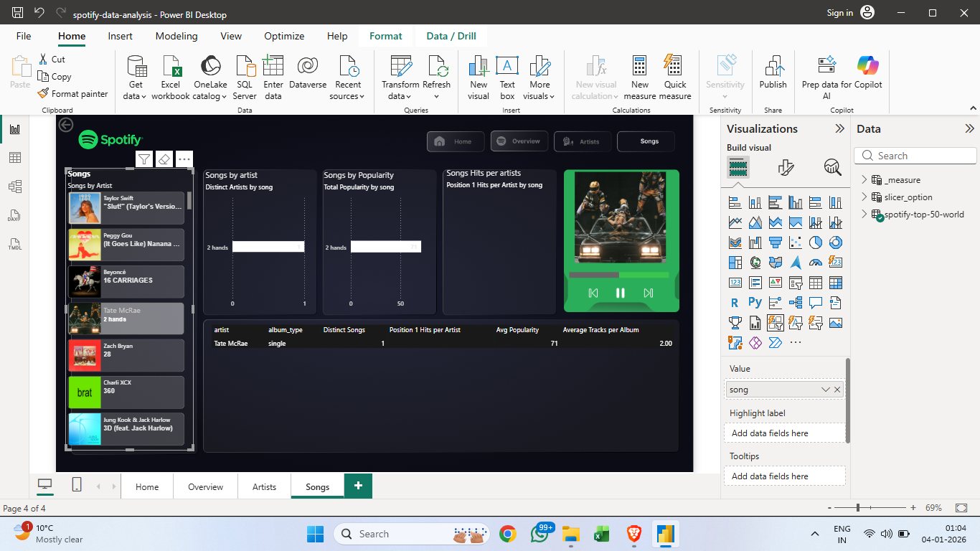Viewport: 980px width, 551px height.
Task: Open the Model view from sidebar
Action: pyautogui.click(x=14, y=187)
